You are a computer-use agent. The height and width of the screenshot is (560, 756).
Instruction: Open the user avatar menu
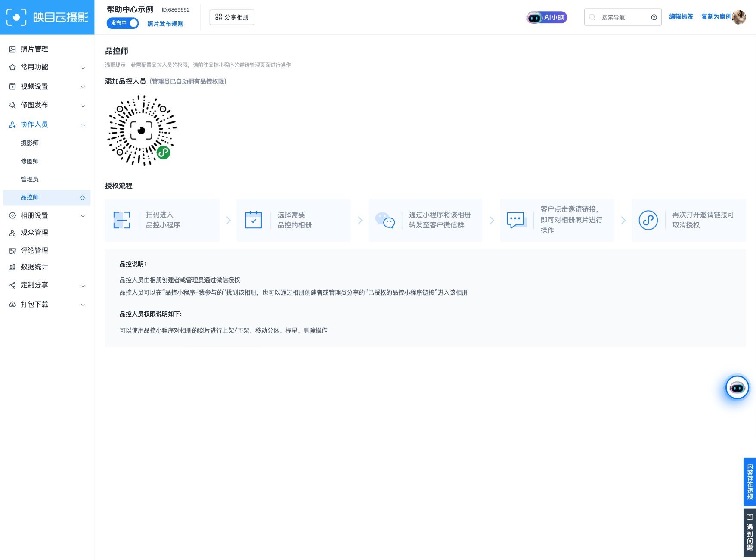[739, 17]
